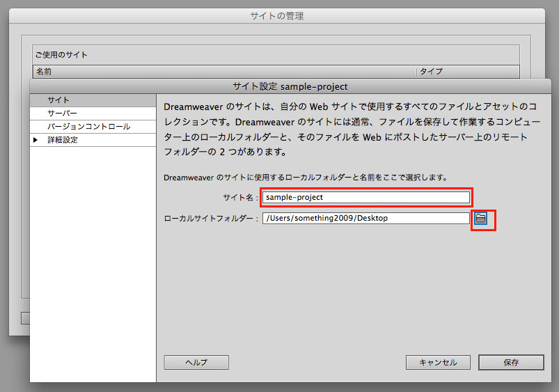The width and height of the screenshot is (559, 392).
Task: Click 名前 column header in サイトの管理 window
Action: (x=225, y=72)
